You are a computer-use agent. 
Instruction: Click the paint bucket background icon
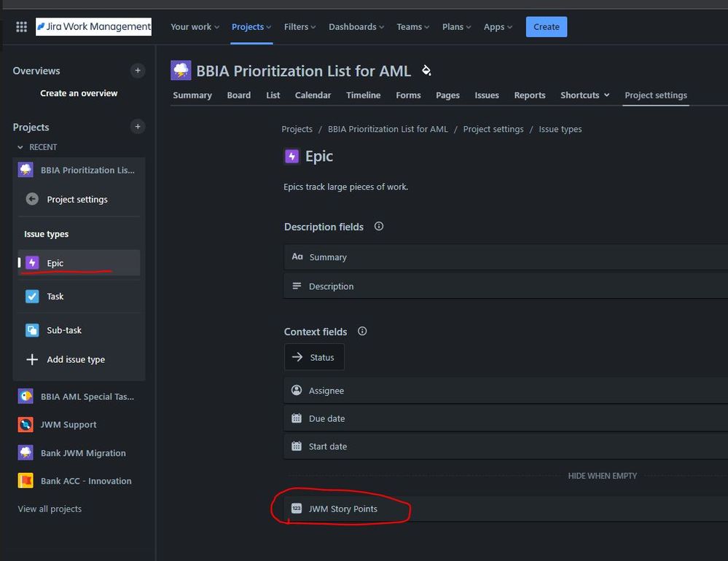(426, 71)
